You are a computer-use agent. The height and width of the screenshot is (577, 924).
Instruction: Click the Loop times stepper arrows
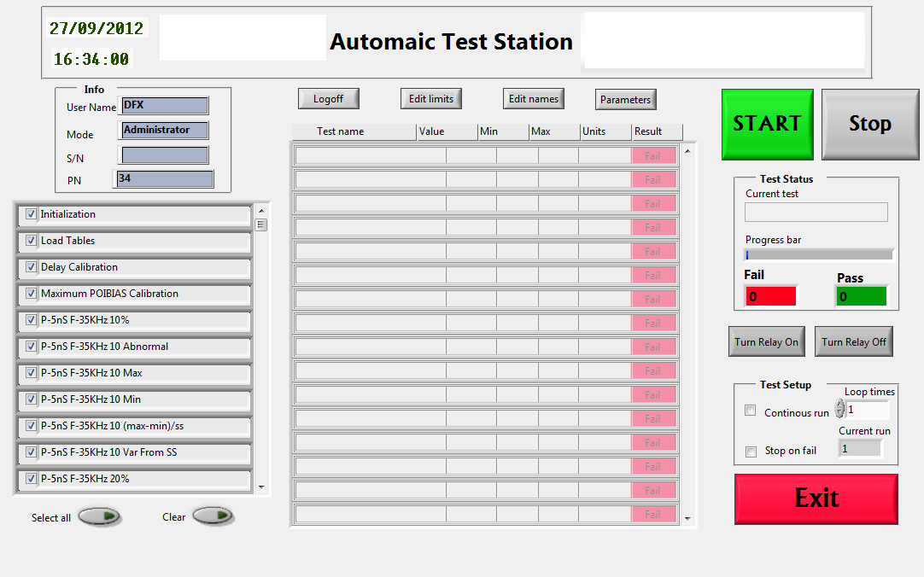tap(839, 408)
